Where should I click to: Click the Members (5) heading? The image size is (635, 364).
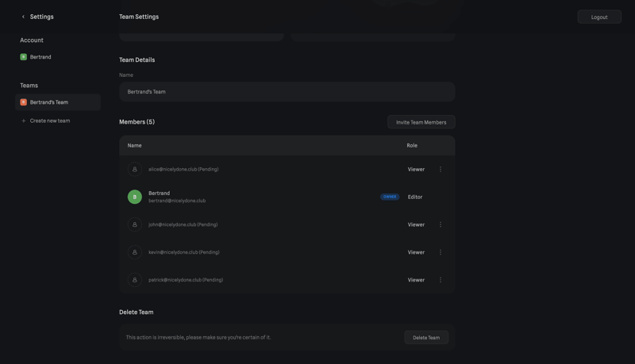point(137,122)
